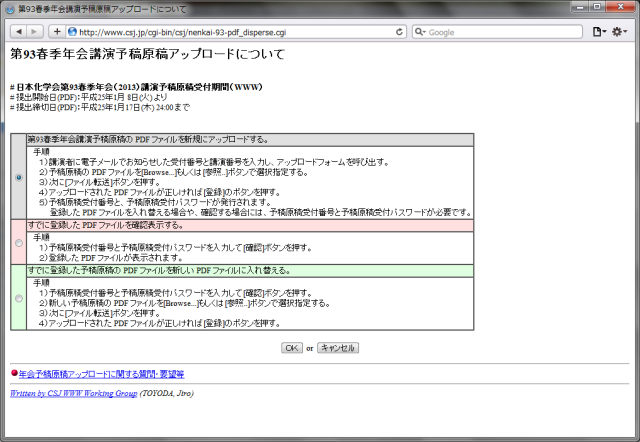Select the new PDF upload radio option
Viewport: 640px width, 442px height.
(x=19, y=177)
